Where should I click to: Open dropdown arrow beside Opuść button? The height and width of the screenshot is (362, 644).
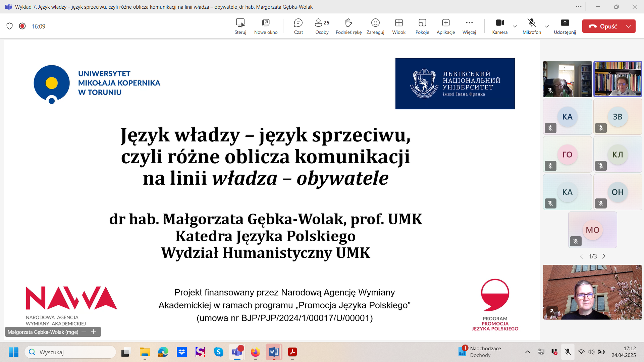[x=629, y=26]
